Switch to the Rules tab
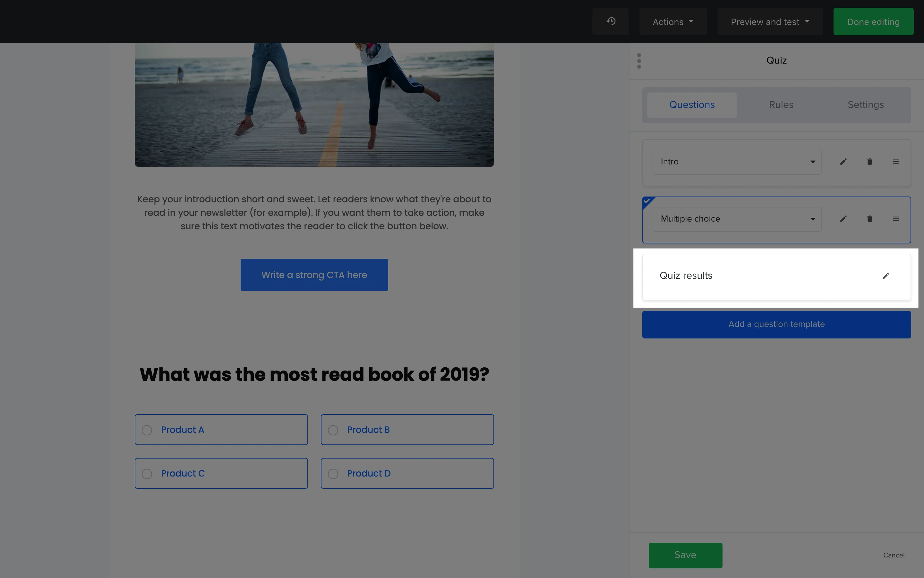 coord(781,105)
